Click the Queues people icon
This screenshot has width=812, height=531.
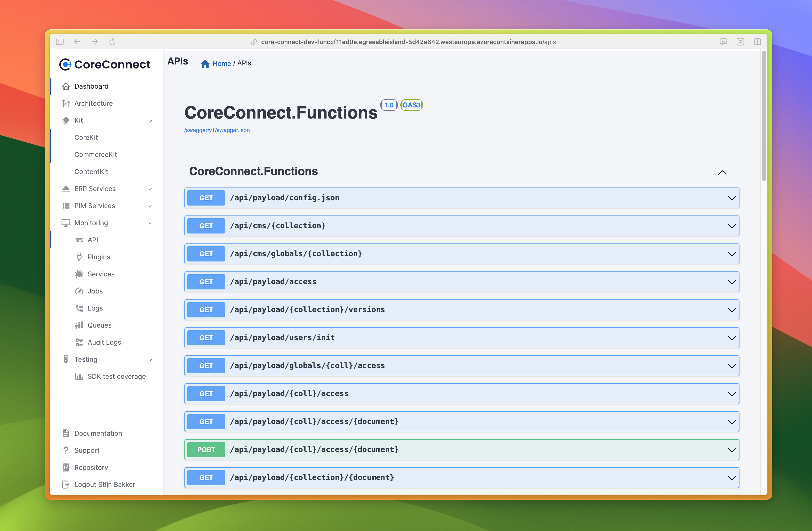click(79, 325)
